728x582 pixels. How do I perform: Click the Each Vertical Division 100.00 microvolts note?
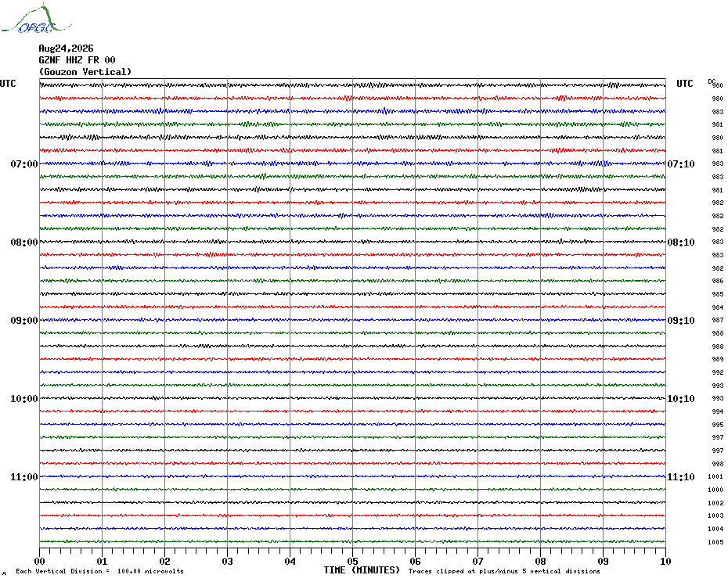100,571
